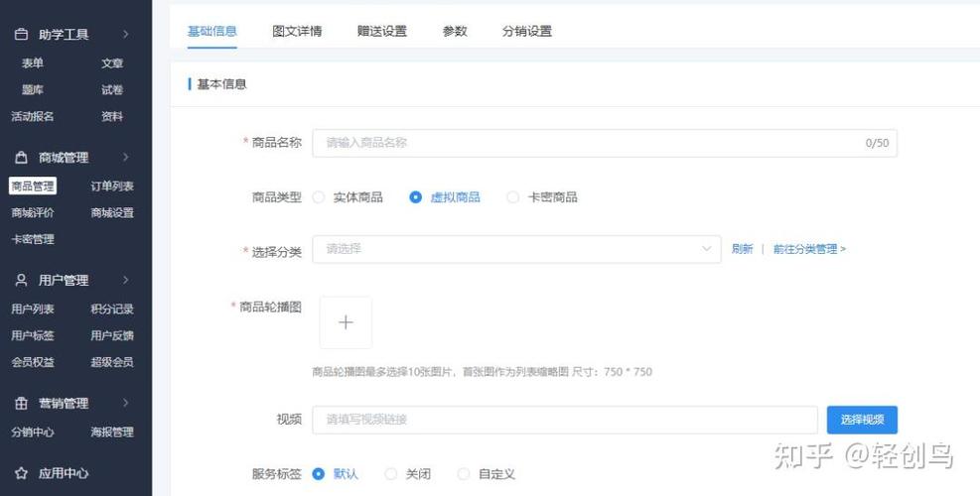The height and width of the screenshot is (496, 980).
Task: Select 默认 for 服务标签
Action: [x=318, y=474]
